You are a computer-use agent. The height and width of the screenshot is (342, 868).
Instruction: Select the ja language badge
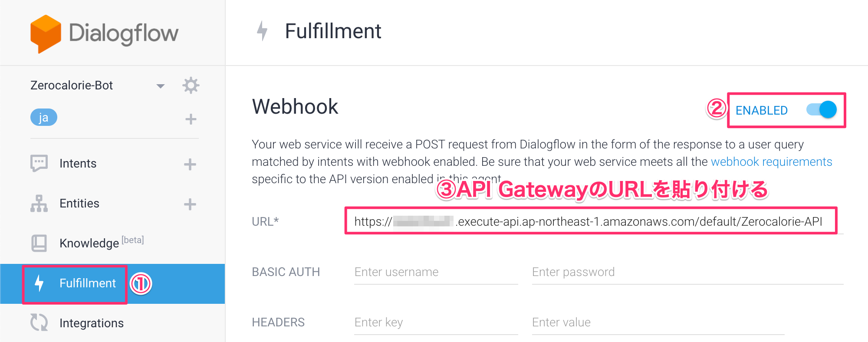point(44,117)
